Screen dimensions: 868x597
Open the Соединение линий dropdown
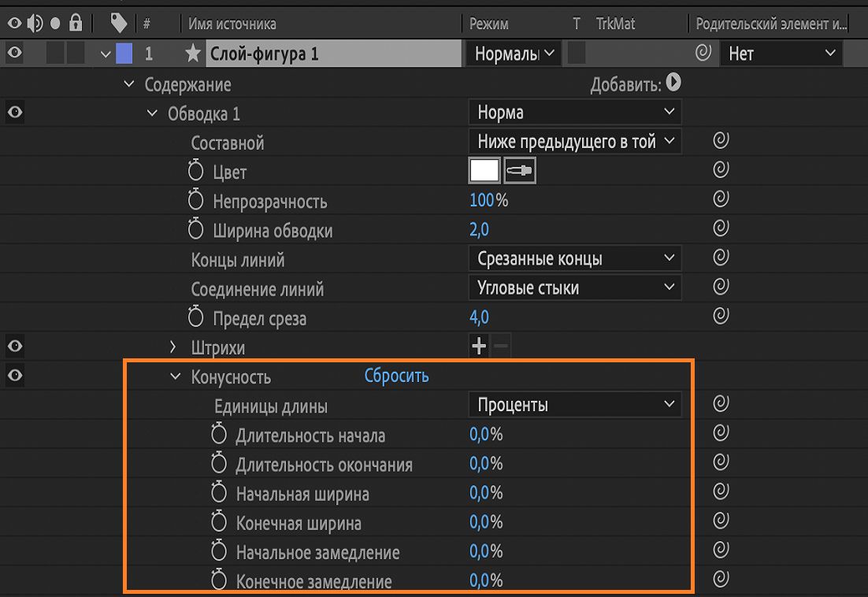[575, 287]
